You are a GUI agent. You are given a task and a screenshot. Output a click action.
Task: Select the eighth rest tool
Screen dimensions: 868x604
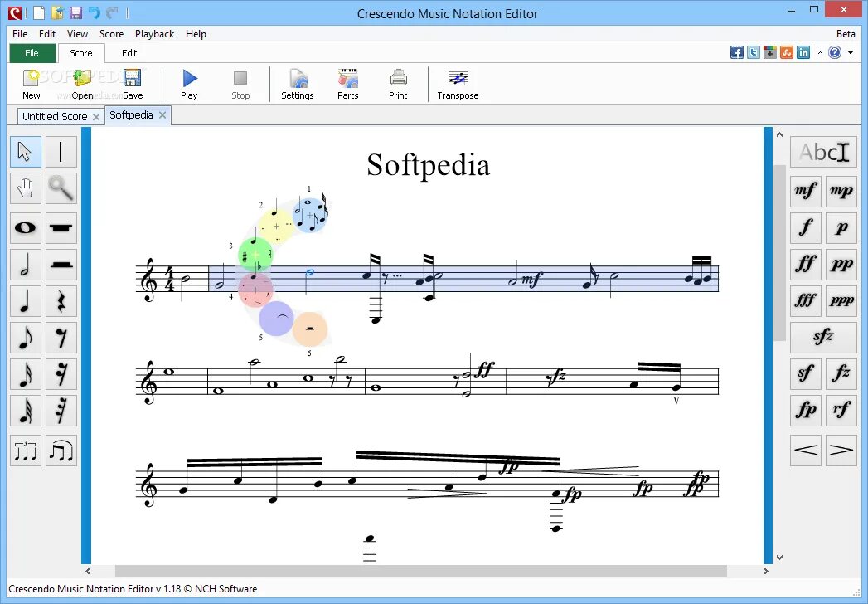coord(61,338)
